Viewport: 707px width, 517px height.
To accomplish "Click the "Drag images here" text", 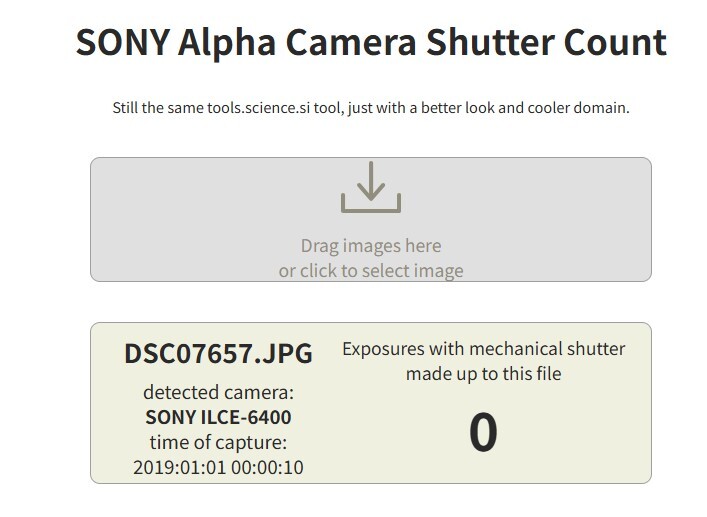I will click(x=371, y=246).
